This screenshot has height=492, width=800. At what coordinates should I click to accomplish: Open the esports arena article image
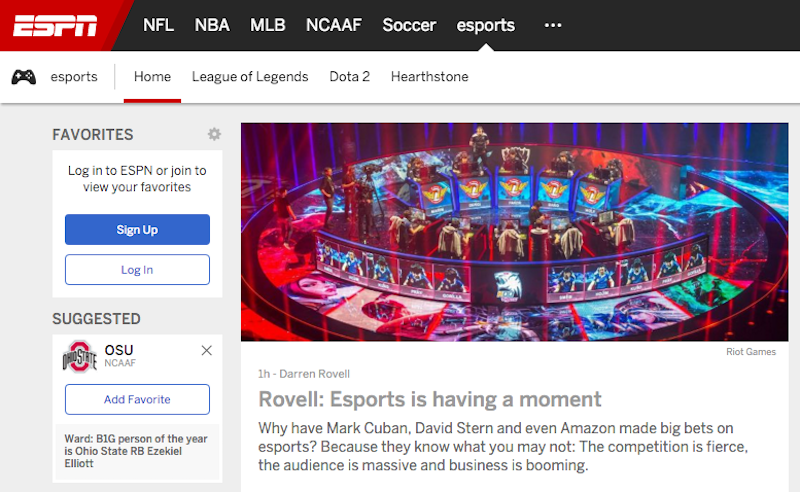[x=508, y=232]
